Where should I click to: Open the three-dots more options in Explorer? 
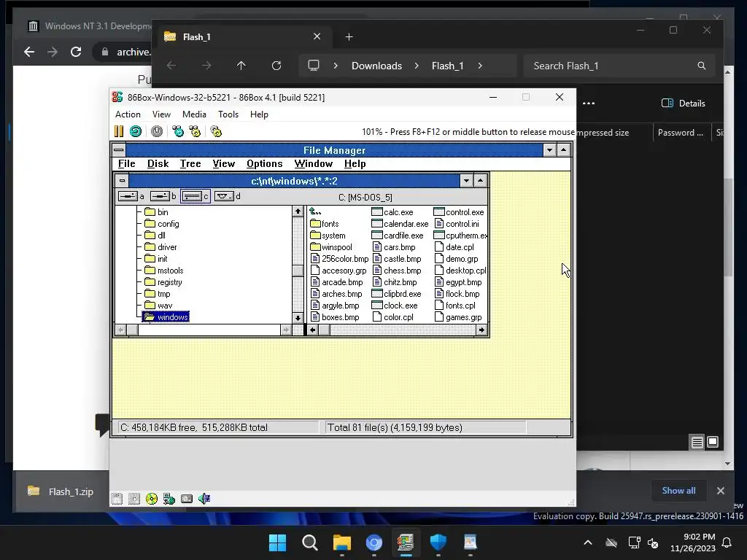(x=589, y=104)
